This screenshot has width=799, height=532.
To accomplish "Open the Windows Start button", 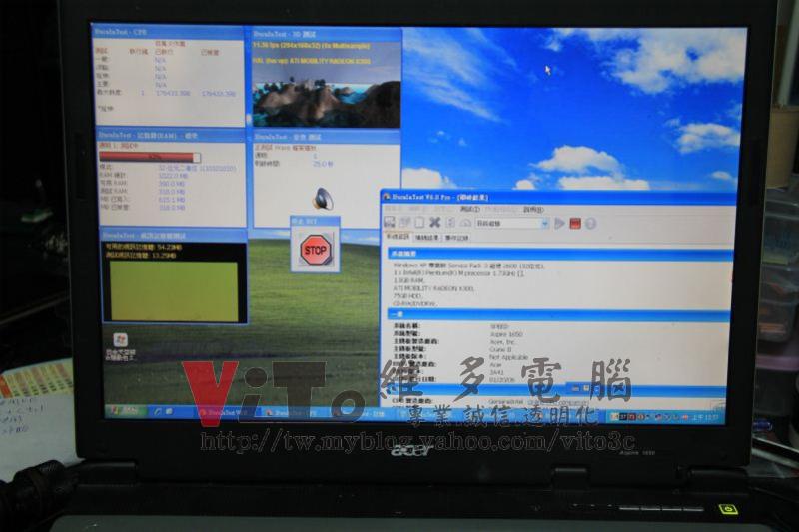I will pyautogui.click(x=126, y=410).
